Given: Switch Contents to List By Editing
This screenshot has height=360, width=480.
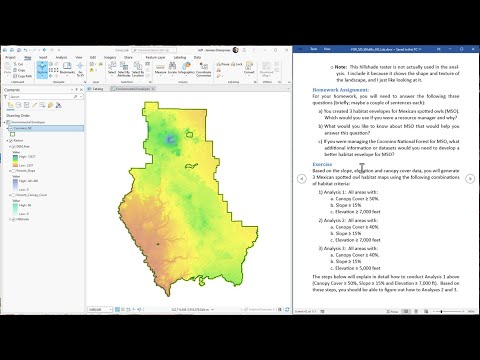Looking at the screenshot, I should [x=34, y=105].
